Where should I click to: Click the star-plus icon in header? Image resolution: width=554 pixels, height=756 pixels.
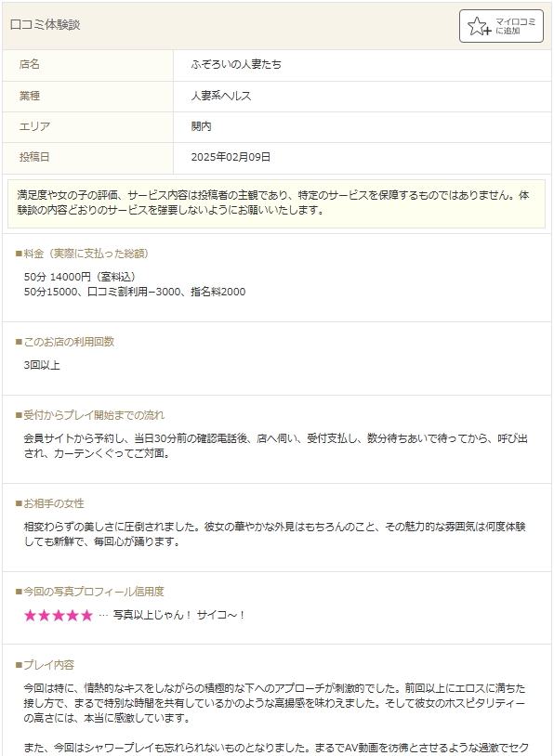tap(480, 26)
